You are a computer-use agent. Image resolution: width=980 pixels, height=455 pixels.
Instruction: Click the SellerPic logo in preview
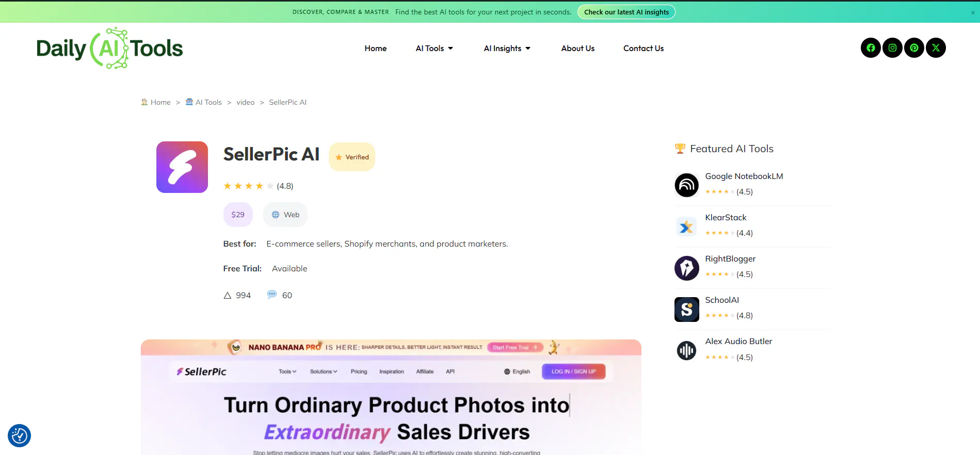point(202,371)
